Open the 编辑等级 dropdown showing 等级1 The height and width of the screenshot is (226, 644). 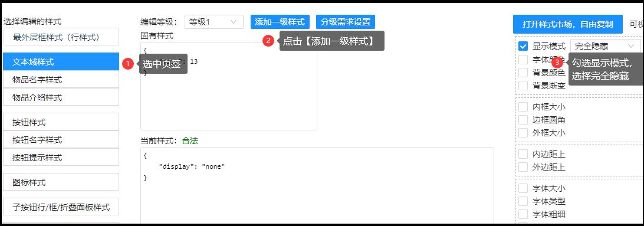[x=214, y=22]
